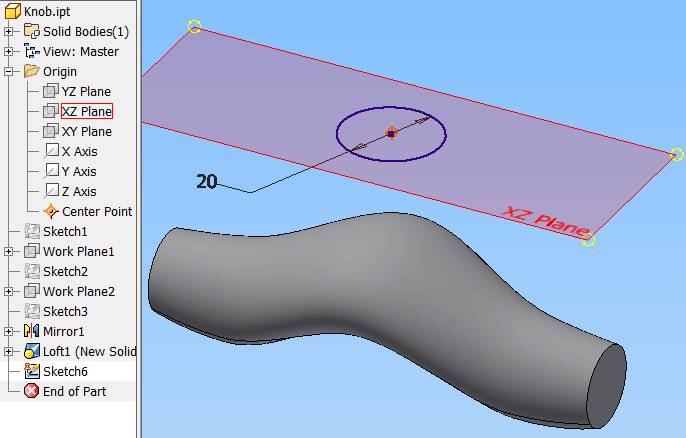Select the Work Plane2 label

click(79, 291)
